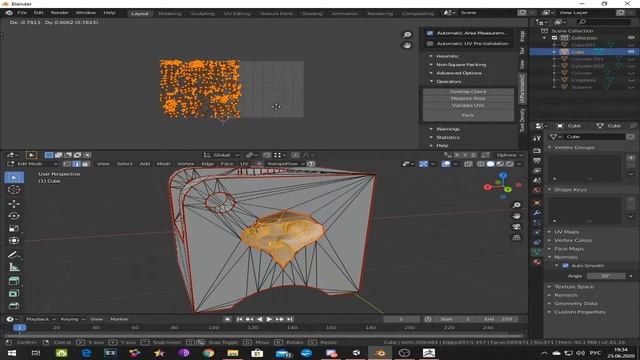Open the Mesh menu in viewport header
This screenshot has height=360, width=640.
click(x=163, y=164)
